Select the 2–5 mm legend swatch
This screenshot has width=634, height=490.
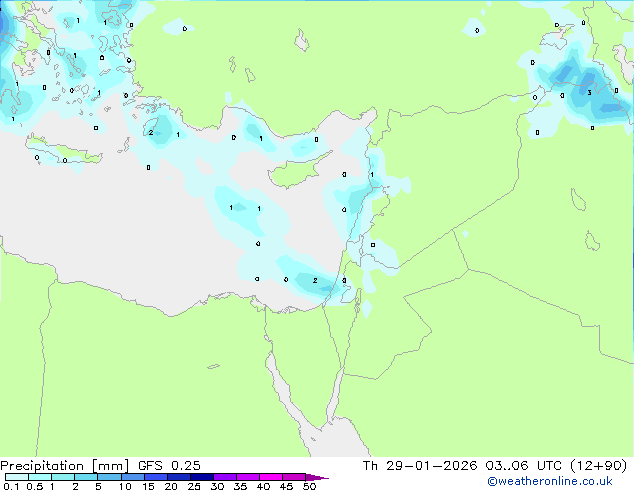[x=86, y=477]
